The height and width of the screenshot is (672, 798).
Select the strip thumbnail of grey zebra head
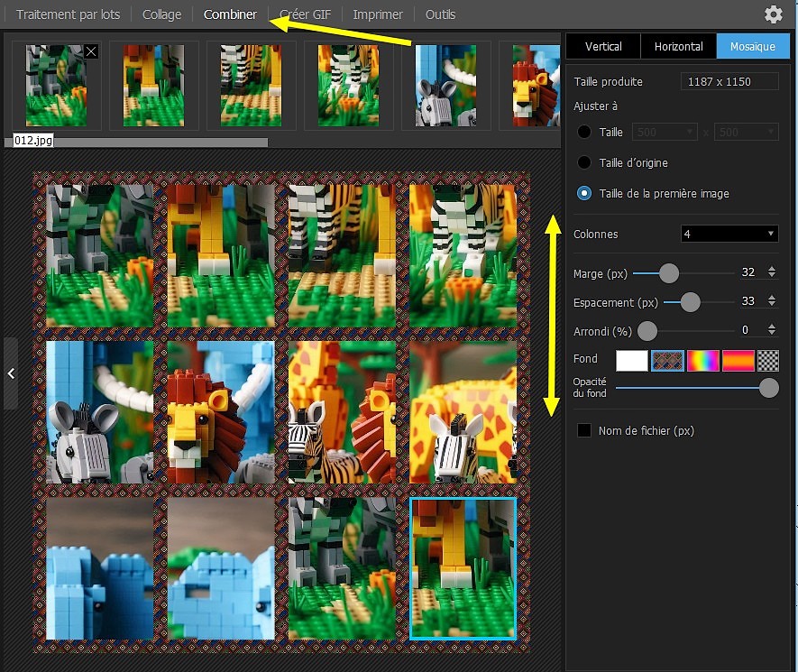(x=445, y=86)
